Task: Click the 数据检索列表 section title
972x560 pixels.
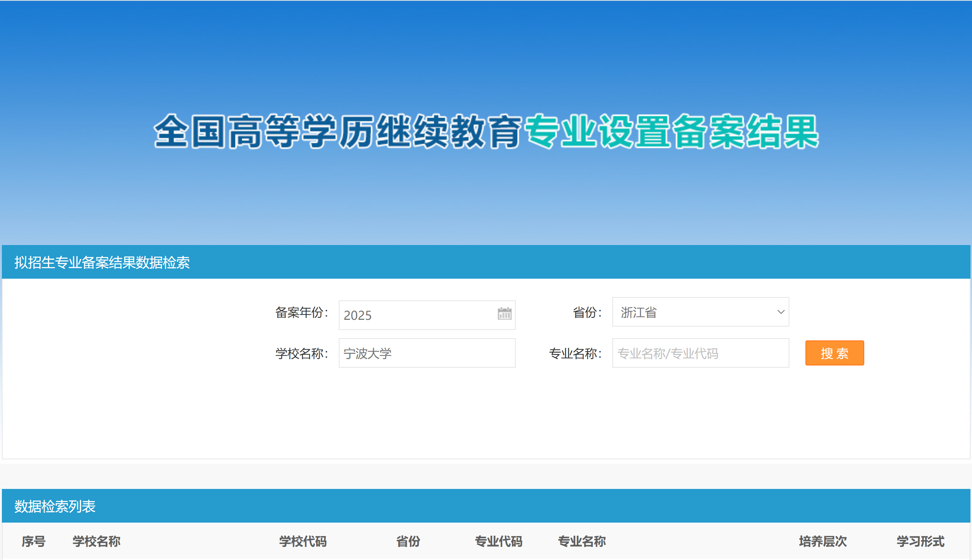Action: pos(55,506)
